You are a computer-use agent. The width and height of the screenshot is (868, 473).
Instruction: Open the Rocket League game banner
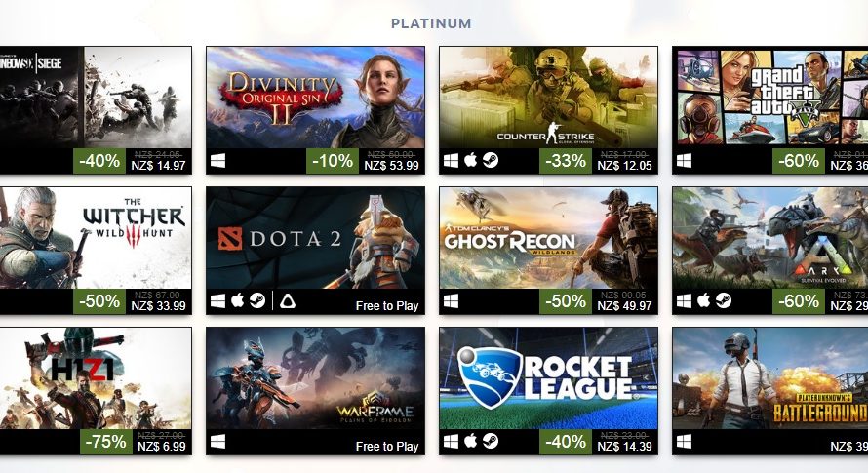548,378
